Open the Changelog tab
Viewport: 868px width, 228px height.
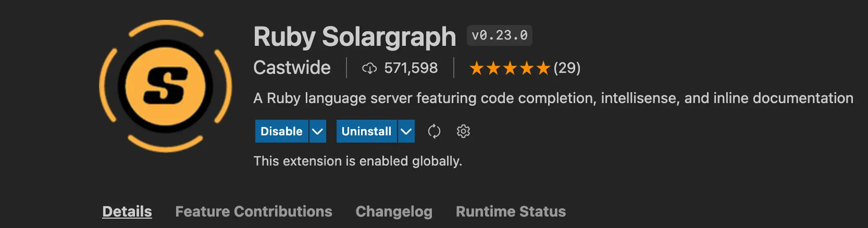click(x=394, y=211)
